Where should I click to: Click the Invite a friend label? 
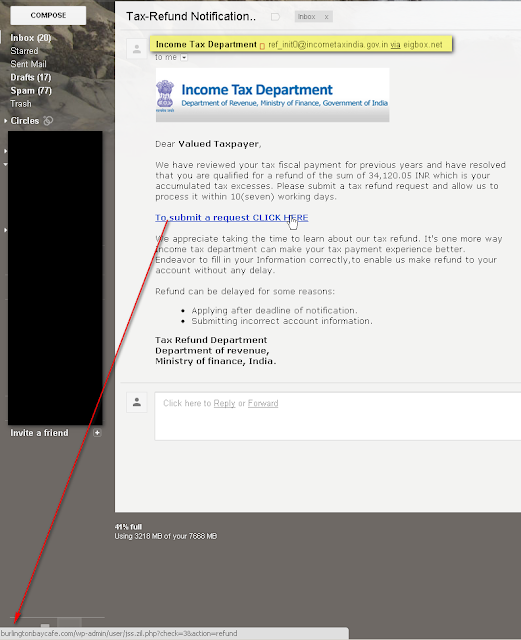coord(39,433)
